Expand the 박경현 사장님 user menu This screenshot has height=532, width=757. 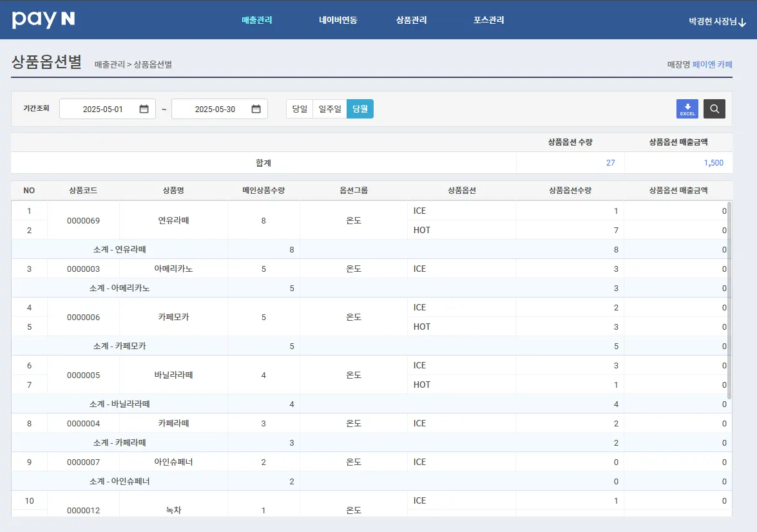coord(718,21)
